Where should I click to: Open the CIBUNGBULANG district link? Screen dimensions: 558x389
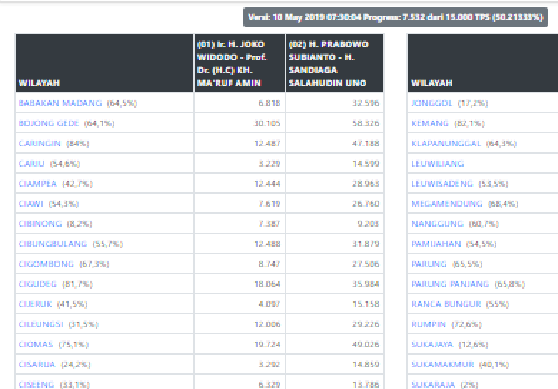(x=53, y=244)
